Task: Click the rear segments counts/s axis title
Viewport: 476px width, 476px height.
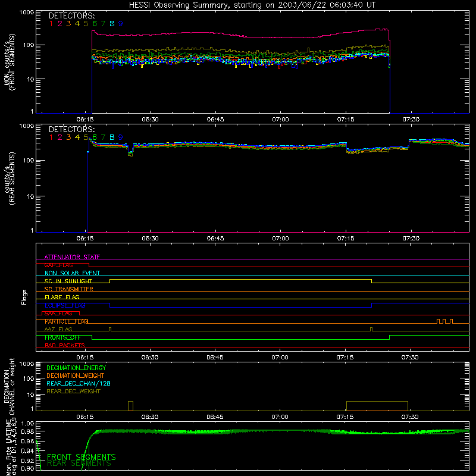Action: coord(9,178)
